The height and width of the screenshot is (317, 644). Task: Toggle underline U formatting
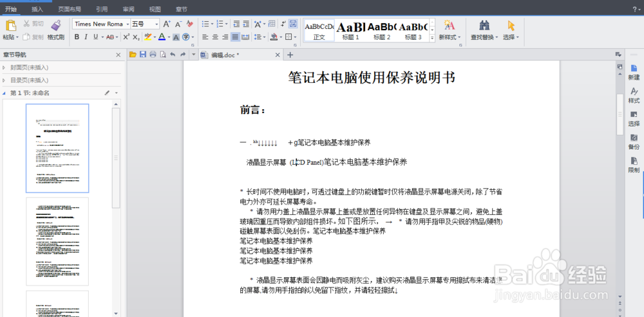coord(96,37)
